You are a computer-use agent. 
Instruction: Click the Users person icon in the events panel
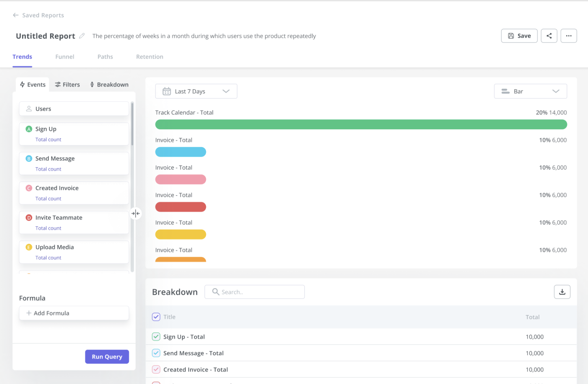pyautogui.click(x=28, y=109)
